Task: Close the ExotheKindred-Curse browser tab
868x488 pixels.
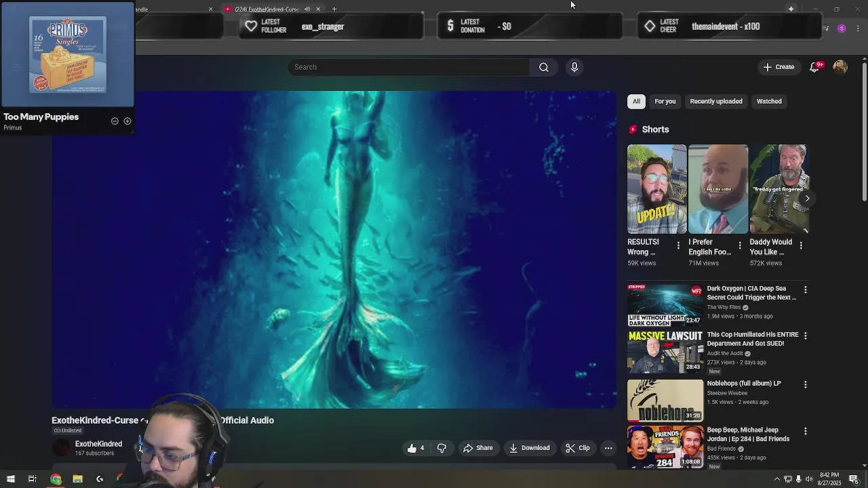Action: [x=318, y=9]
